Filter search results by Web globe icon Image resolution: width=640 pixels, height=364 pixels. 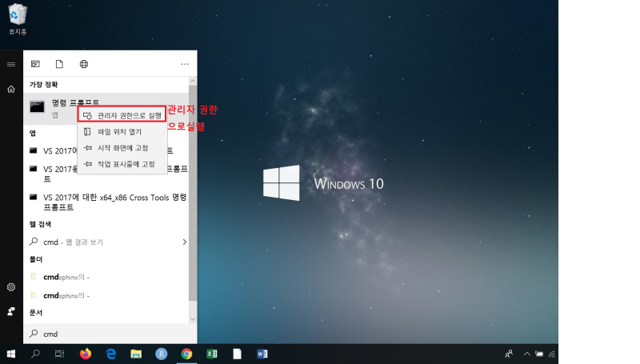84,64
